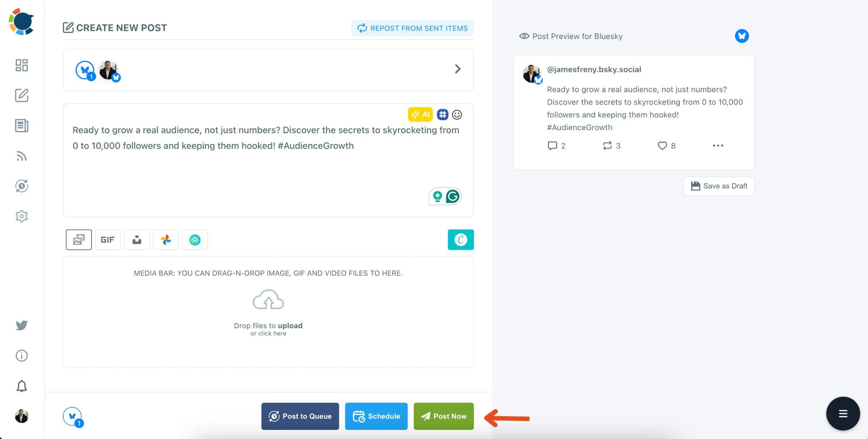Save the post as a draft
Image resolution: width=868 pixels, height=439 pixels.
719,186
